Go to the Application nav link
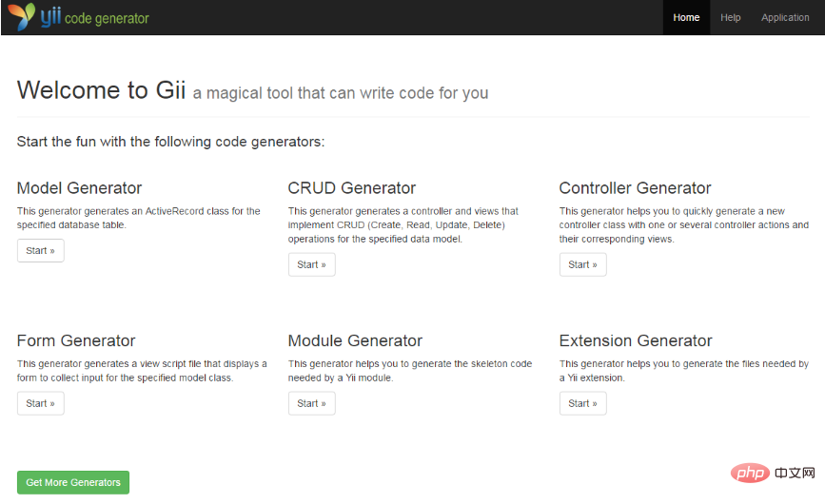 [x=785, y=17]
